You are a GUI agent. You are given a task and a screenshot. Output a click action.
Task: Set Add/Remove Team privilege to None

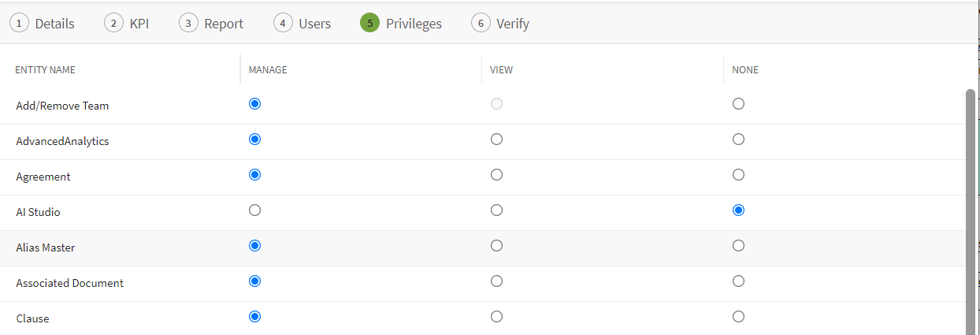738,104
